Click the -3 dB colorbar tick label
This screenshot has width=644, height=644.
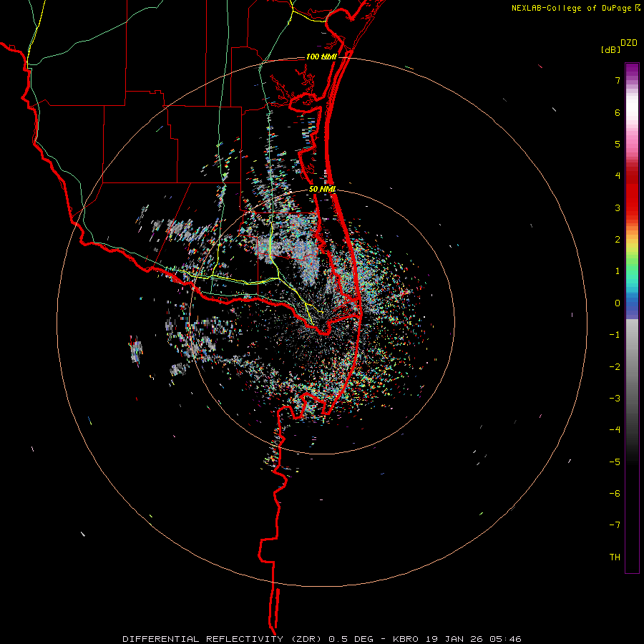[x=615, y=399]
